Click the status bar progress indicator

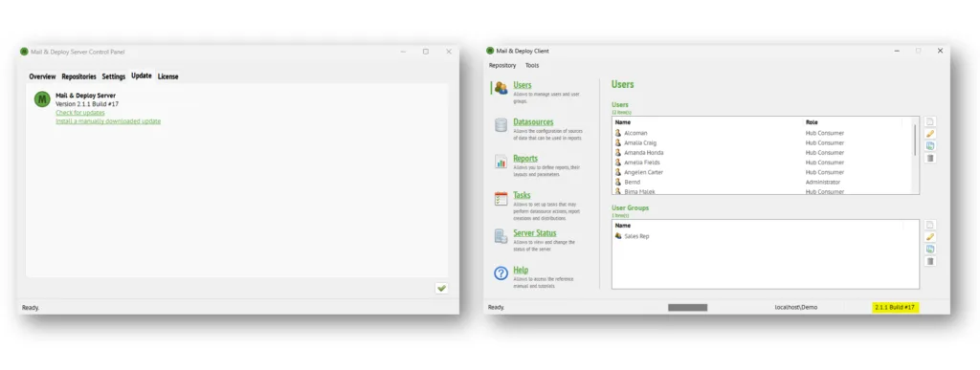pyautogui.click(x=687, y=308)
